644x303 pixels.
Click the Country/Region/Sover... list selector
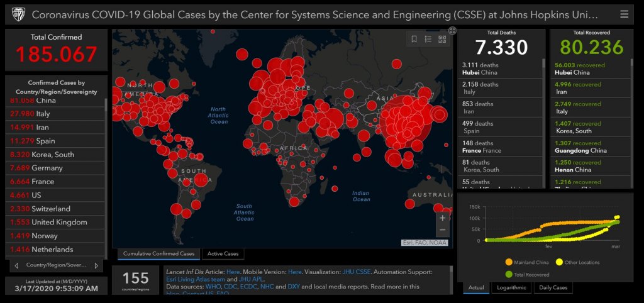point(56,265)
